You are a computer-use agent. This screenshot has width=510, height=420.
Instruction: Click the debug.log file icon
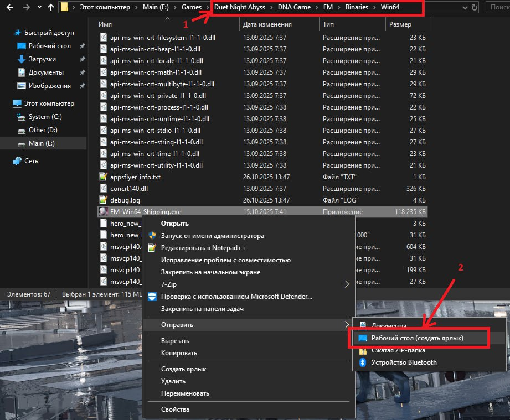click(103, 200)
